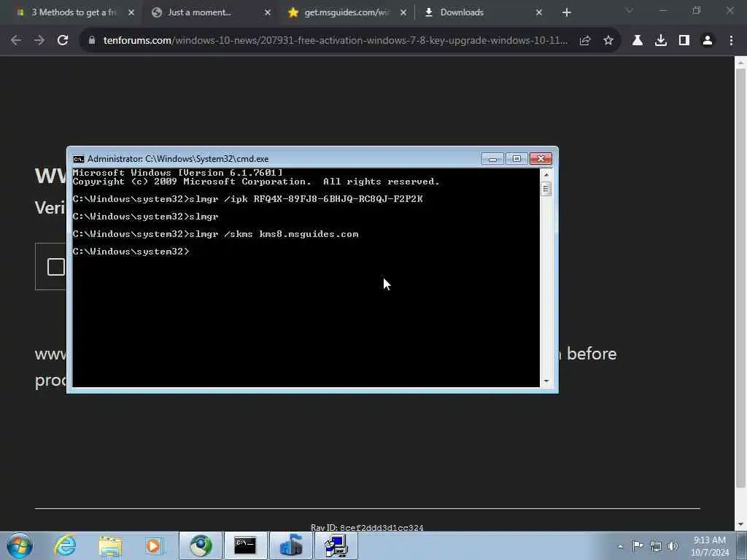Open Windows Media Player taskbar icon
The height and width of the screenshot is (560, 747).
[x=154, y=545]
